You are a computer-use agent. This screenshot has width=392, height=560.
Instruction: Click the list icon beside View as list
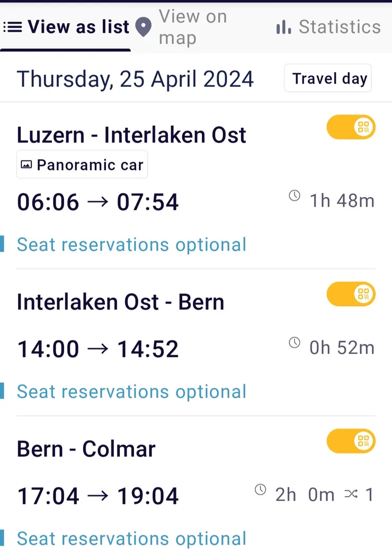(x=12, y=27)
